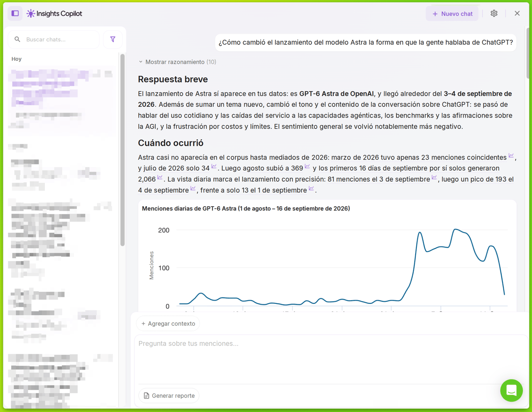
Task: Open chart citation after 'subió a 369'
Action: (307, 167)
